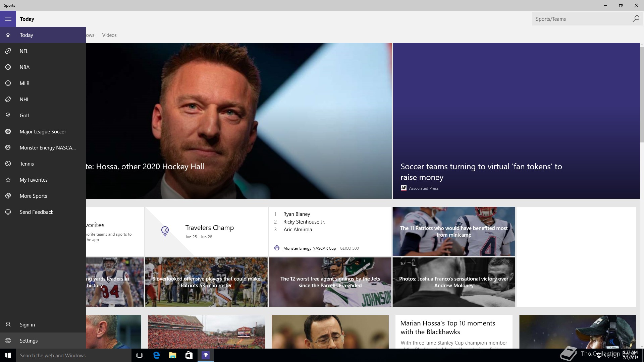Image resolution: width=644 pixels, height=362 pixels.
Task: Click Ryan Blaney in standings
Action: 297,214
